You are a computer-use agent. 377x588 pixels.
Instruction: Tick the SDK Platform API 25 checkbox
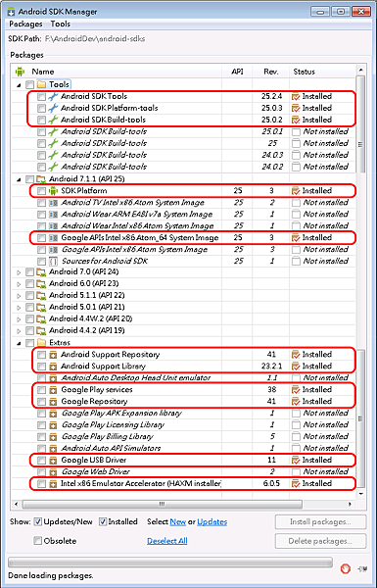click(41, 191)
